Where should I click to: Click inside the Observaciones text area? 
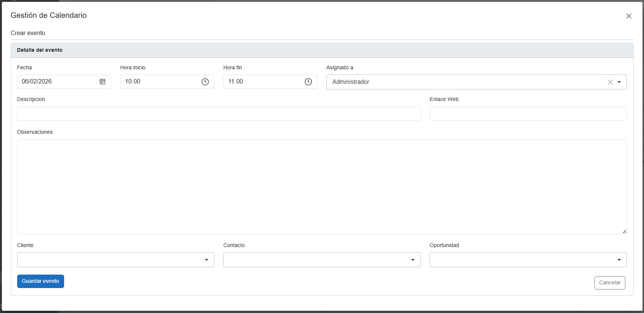(x=322, y=186)
